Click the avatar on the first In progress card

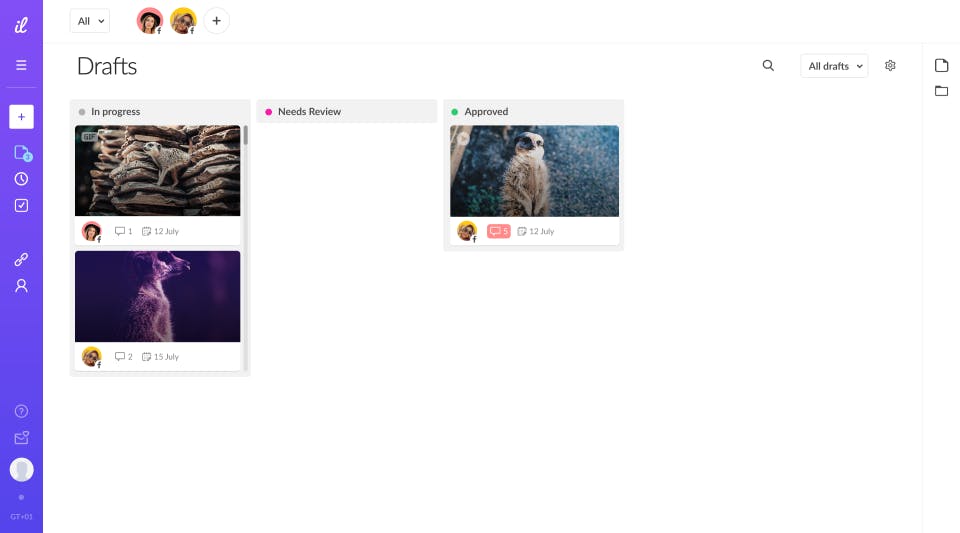coord(92,231)
